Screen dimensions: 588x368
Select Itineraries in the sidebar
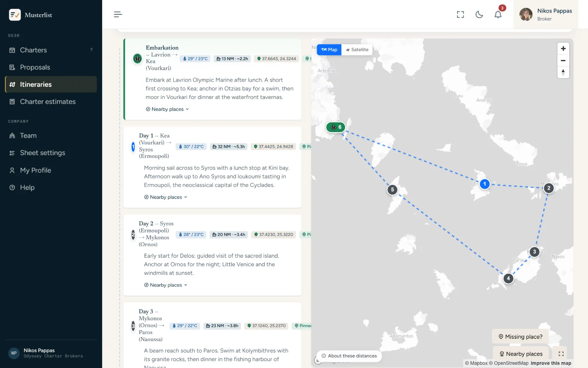[51, 84]
